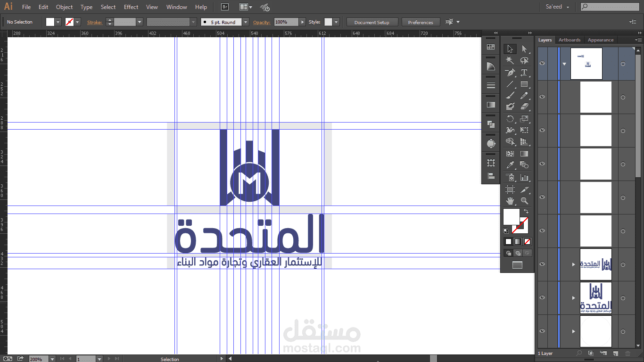Open the graphic Style dropdown arrow

336,22
